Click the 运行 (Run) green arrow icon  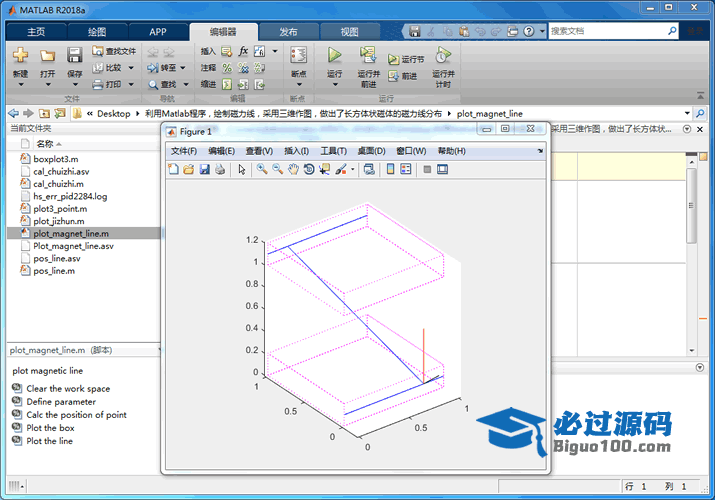[334, 55]
